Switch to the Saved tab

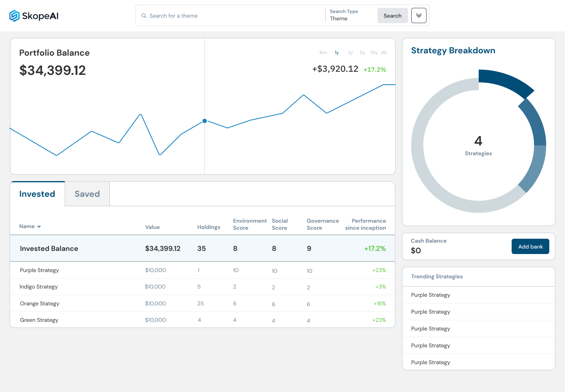point(87,194)
